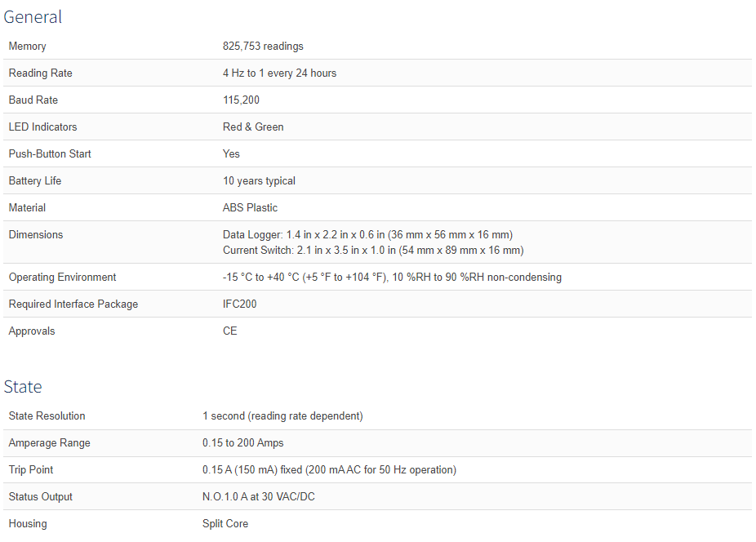
Task: Click the Battery Life 10 years typical value
Action: click(x=259, y=181)
